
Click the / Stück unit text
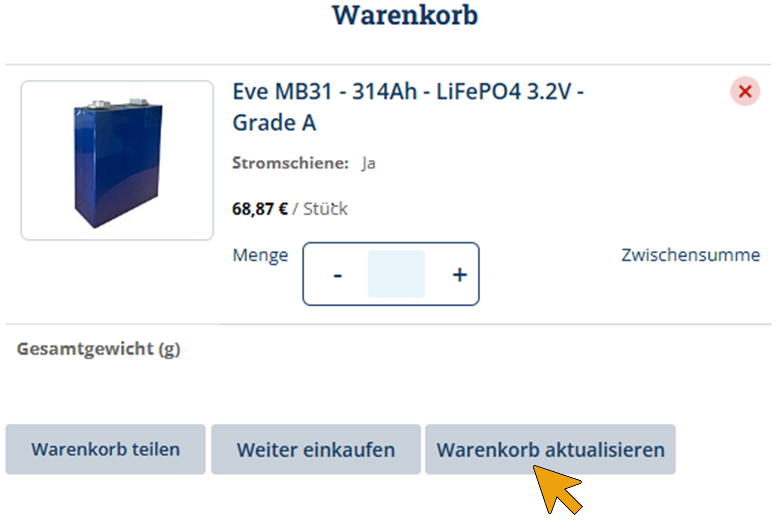click(320, 209)
